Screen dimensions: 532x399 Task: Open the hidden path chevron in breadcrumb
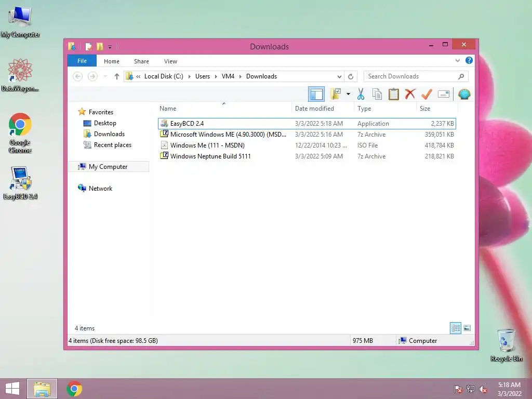(x=138, y=76)
